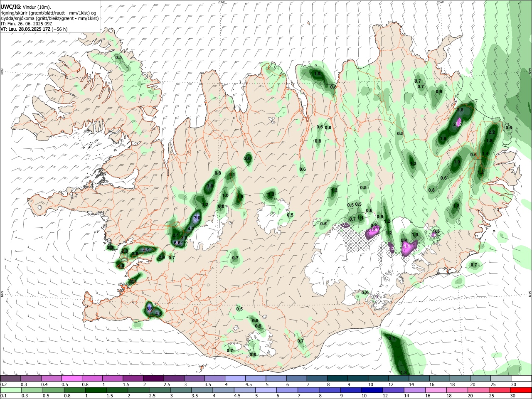Click the top legend row label 0.2
The height and width of the screenshot is (399, 532).
coord(3,384)
